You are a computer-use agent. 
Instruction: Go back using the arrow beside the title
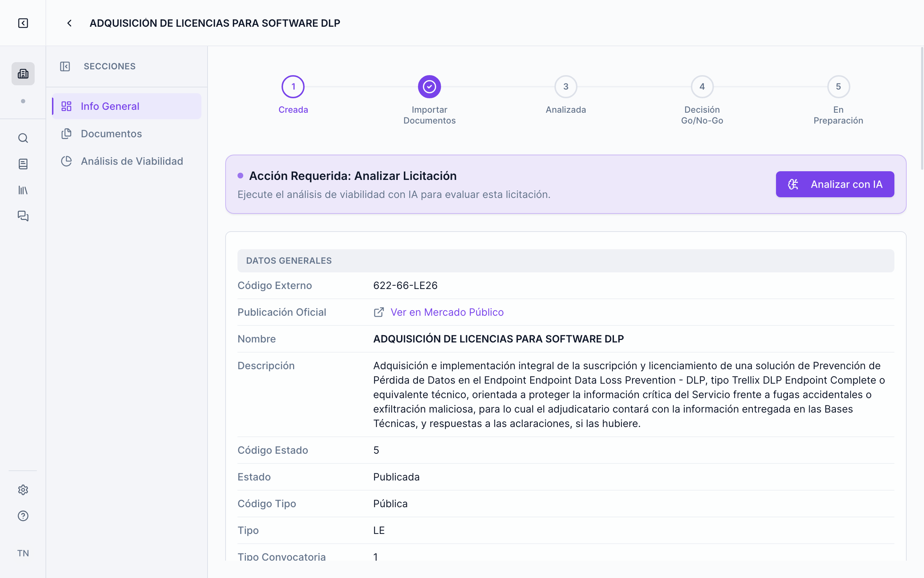click(69, 23)
